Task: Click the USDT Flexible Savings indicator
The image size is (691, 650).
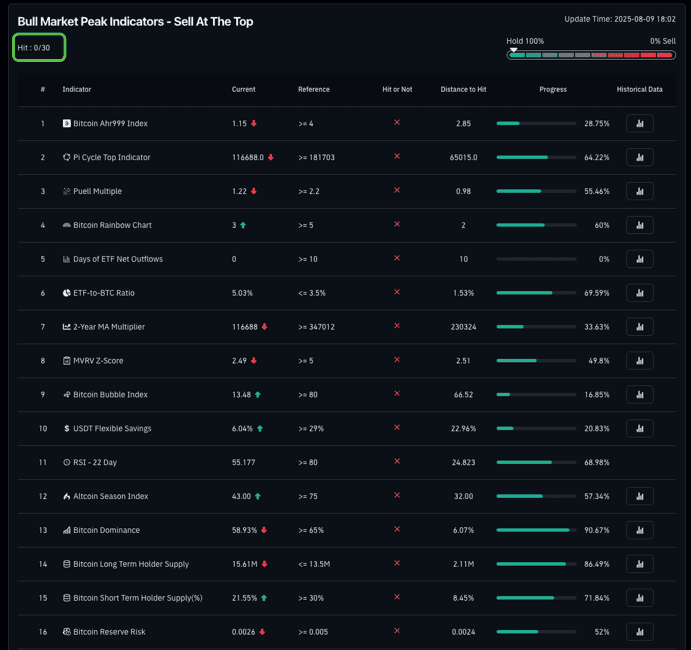Action: click(x=112, y=428)
